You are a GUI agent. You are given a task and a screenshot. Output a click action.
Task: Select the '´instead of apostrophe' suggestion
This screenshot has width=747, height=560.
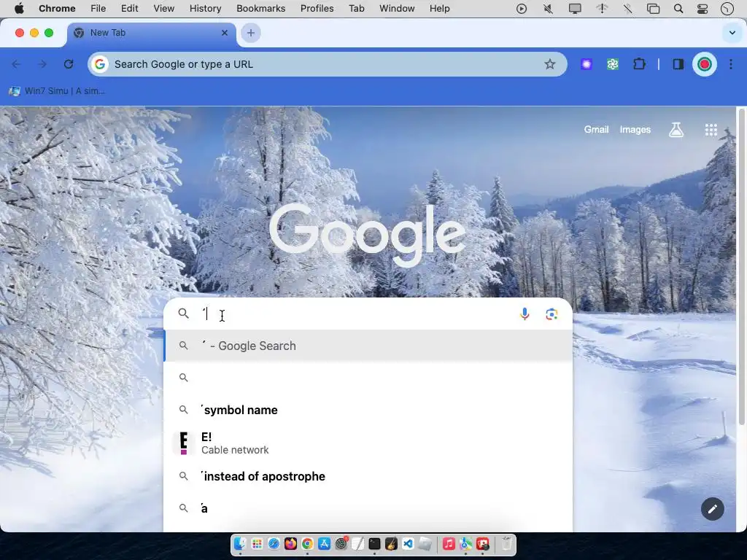368,476
